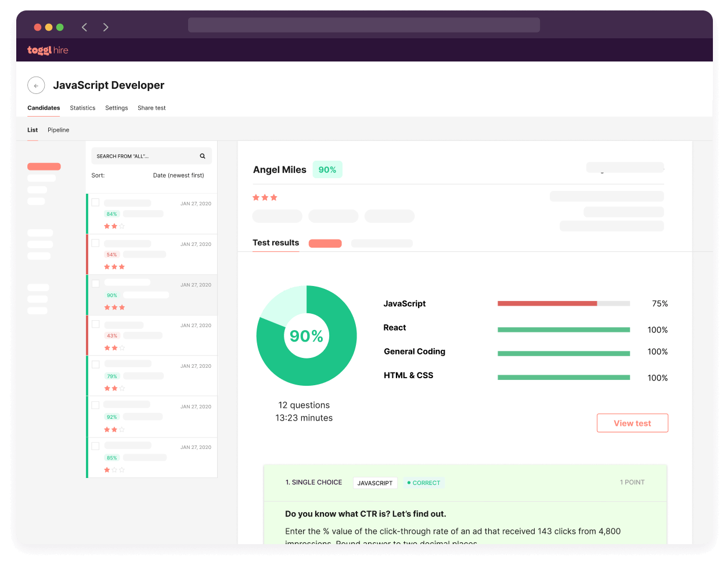Tick checkbox on the 54% candidate

pyautogui.click(x=95, y=243)
